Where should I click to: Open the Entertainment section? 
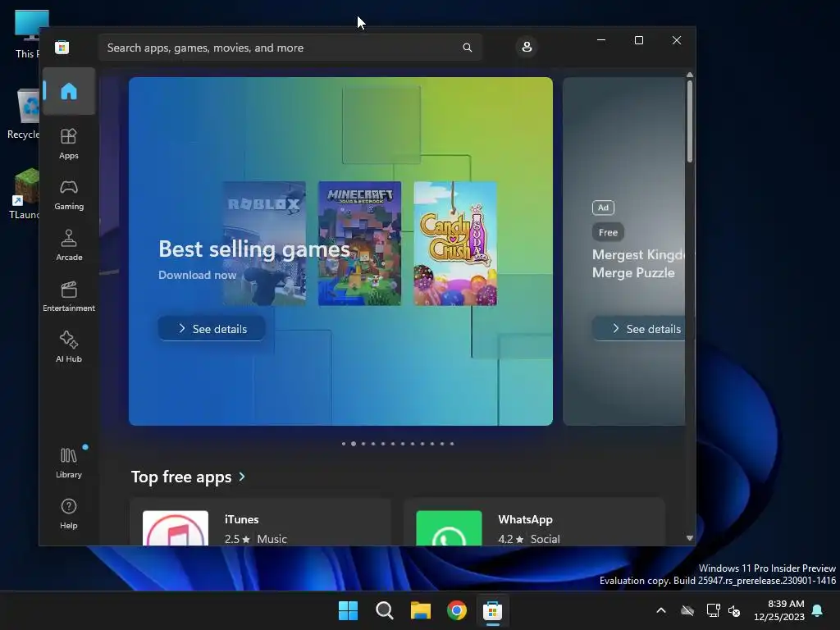pyautogui.click(x=69, y=296)
